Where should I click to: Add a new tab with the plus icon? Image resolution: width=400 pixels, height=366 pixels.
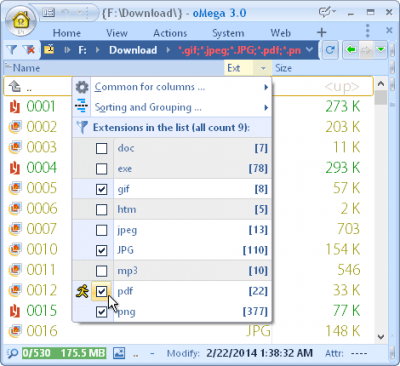[x=321, y=33]
